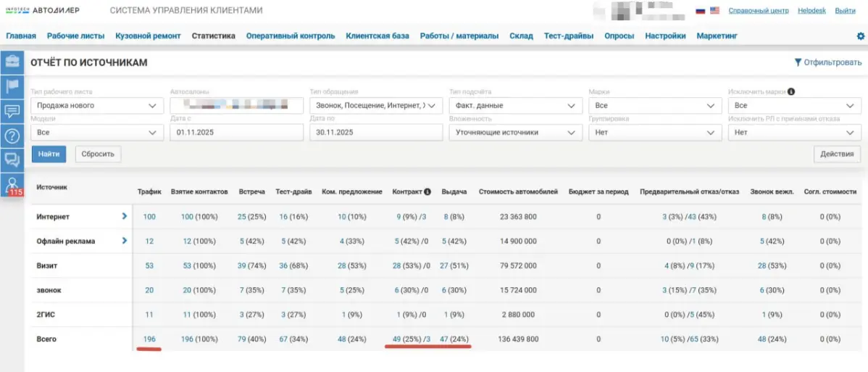Click total Выдача value 47
The image size is (868, 372).
(x=444, y=339)
